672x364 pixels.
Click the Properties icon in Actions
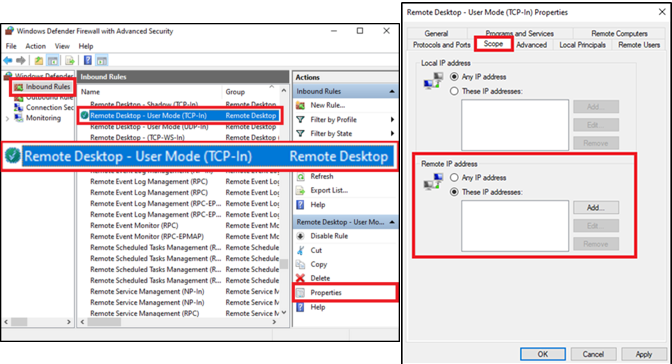300,292
